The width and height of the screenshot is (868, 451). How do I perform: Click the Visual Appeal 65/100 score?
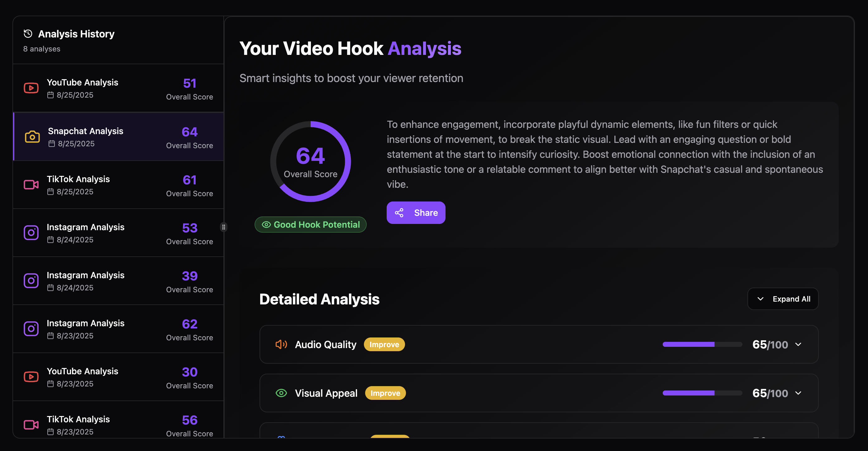click(770, 393)
